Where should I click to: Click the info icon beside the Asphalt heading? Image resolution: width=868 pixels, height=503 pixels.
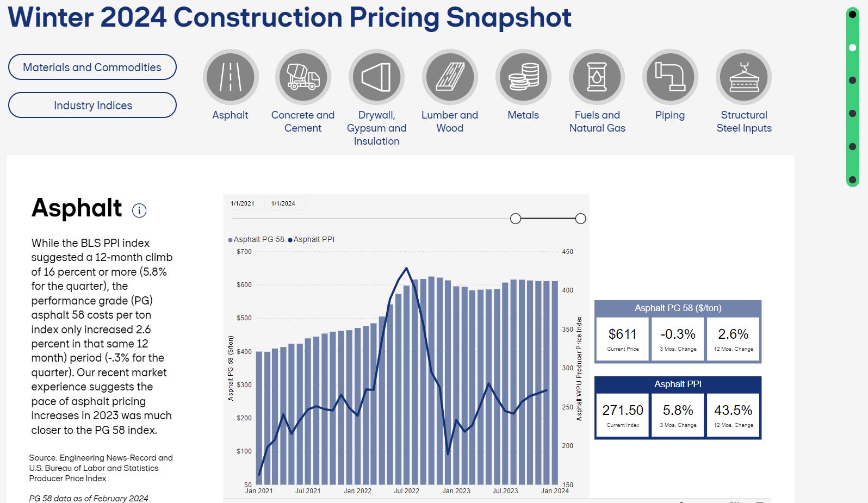[139, 210]
